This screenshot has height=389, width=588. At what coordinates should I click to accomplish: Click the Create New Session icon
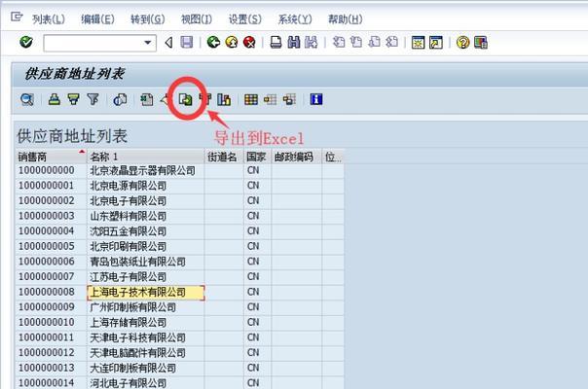click(419, 43)
